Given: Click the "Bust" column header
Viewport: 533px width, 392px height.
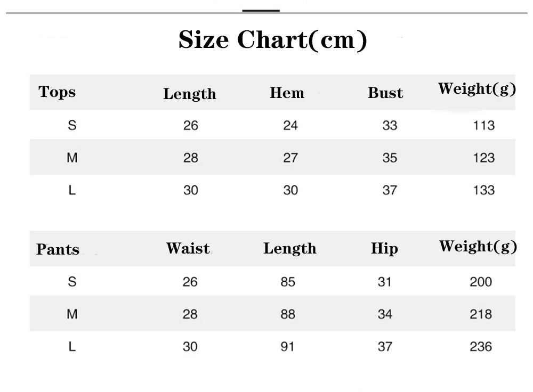Looking at the screenshot, I should [x=385, y=93].
